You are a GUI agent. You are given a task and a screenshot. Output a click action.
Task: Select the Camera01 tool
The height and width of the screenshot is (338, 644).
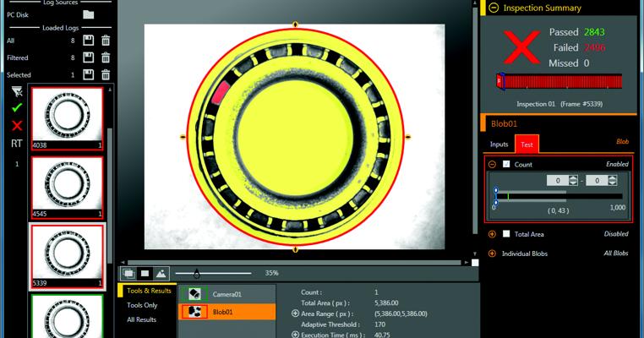pyautogui.click(x=226, y=294)
